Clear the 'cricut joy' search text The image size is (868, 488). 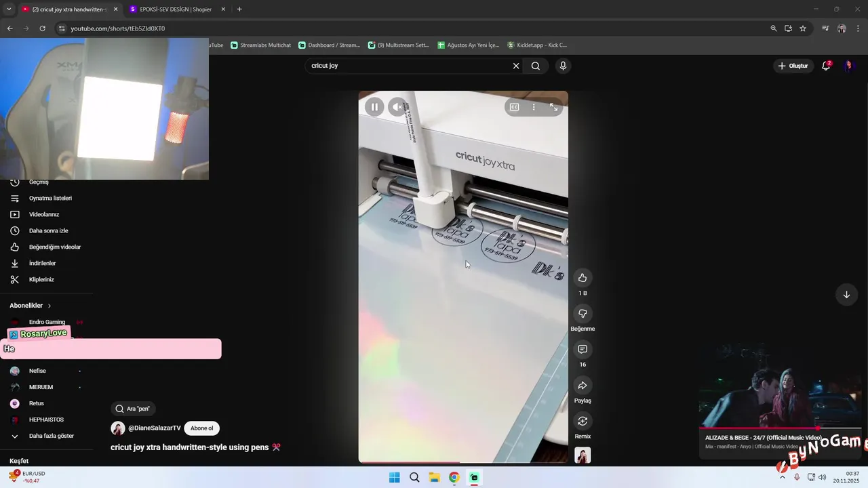pos(516,66)
